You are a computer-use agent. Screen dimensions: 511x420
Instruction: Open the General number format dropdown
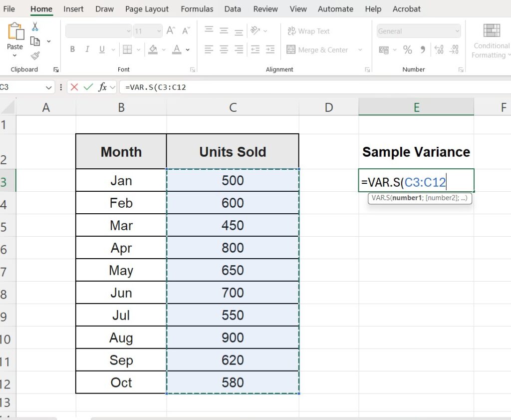(x=457, y=31)
